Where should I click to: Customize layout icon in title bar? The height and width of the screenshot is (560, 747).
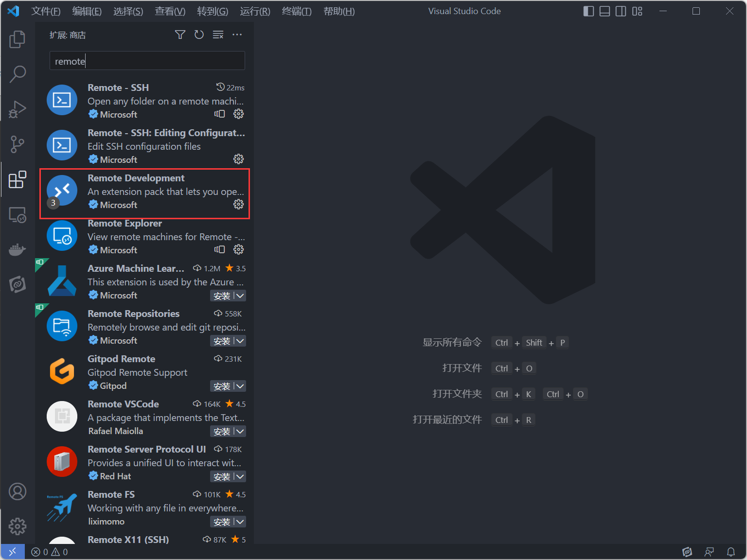637,11
